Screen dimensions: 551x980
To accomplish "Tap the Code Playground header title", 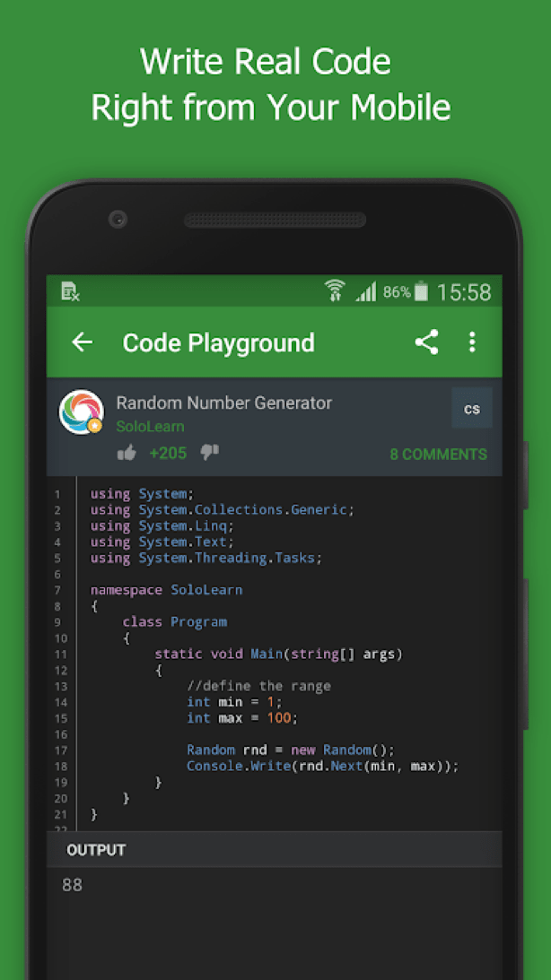I will [x=218, y=343].
